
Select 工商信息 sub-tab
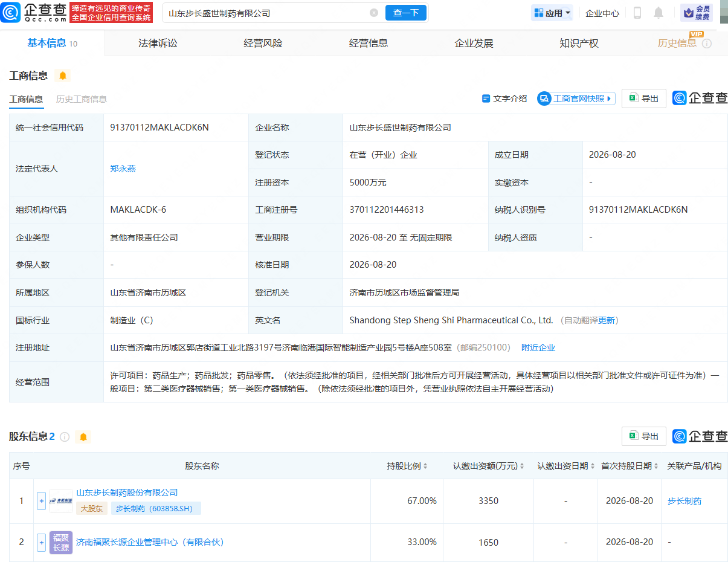[x=26, y=99]
